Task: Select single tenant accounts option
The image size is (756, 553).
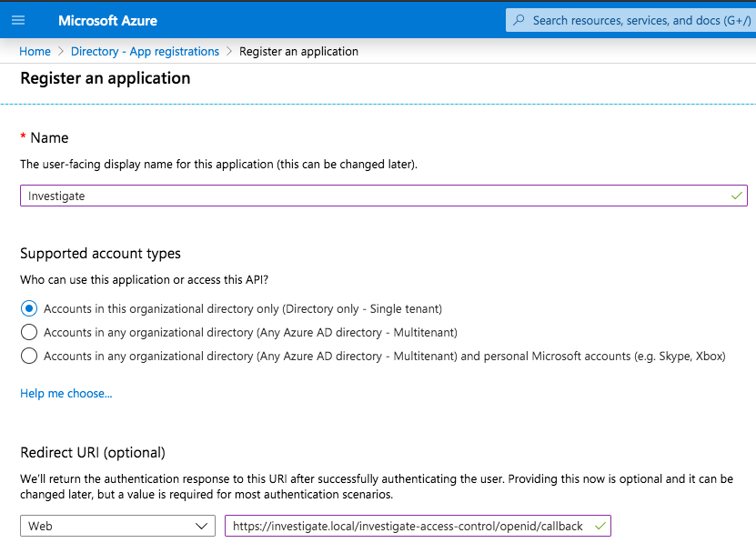Action: (28, 308)
